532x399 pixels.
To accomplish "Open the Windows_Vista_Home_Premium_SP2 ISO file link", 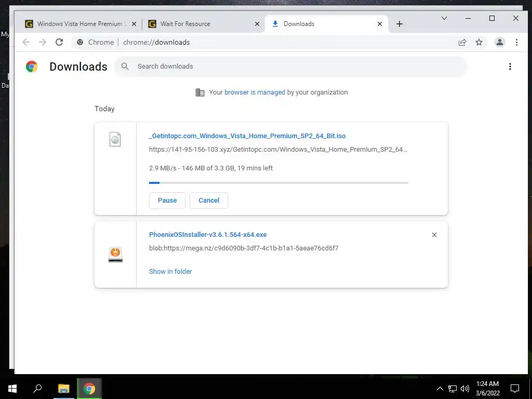I will coord(247,136).
